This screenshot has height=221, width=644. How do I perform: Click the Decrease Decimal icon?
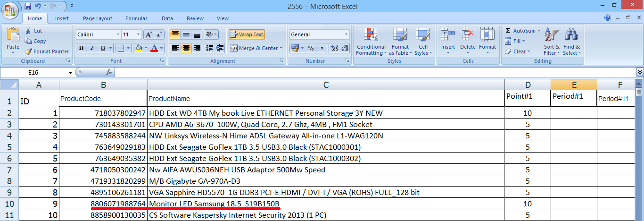coord(345,48)
